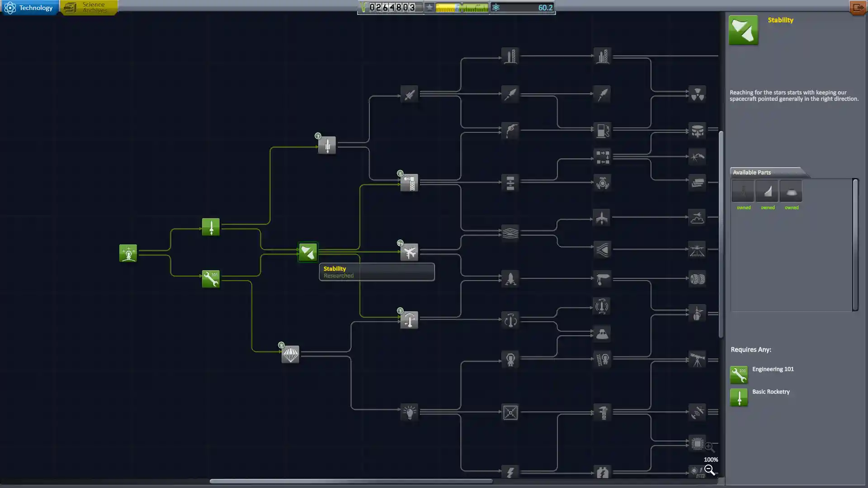Select the Propulsion Systems node
This screenshot has width=868, height=488.
[510, 94]
